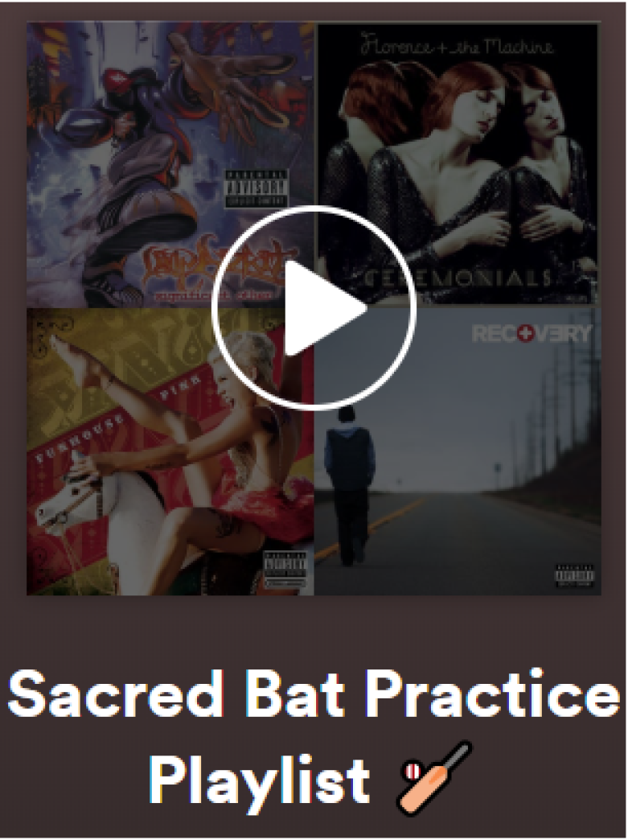This screenshot has width=628, height=840.
Task: Play the Sacred Bat Practice Playlist
Action: 314,308
